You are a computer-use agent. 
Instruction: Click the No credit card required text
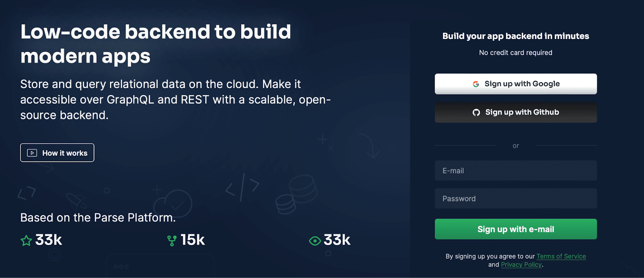point(516,52)
